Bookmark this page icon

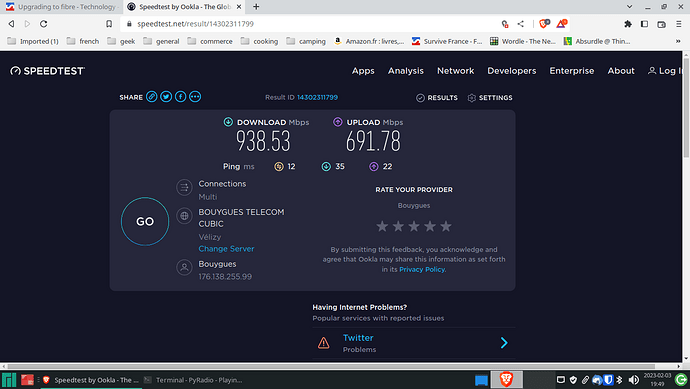point(109,24)
